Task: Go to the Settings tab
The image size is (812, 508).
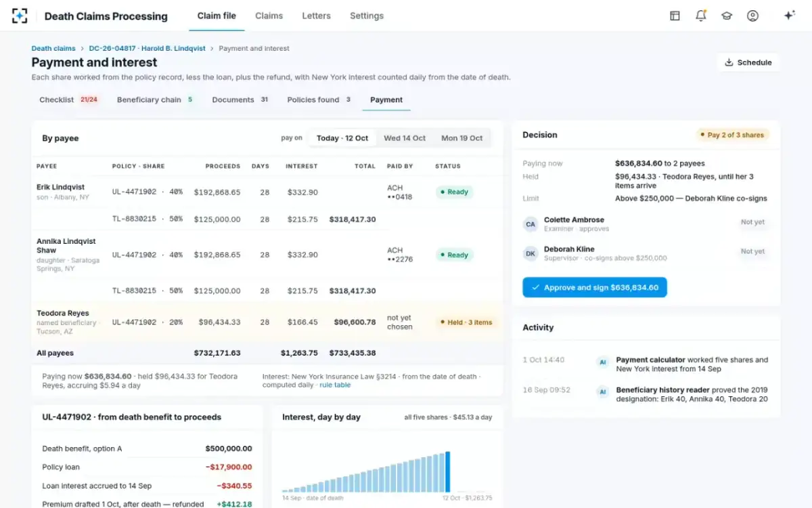Action: coord(367,16)
